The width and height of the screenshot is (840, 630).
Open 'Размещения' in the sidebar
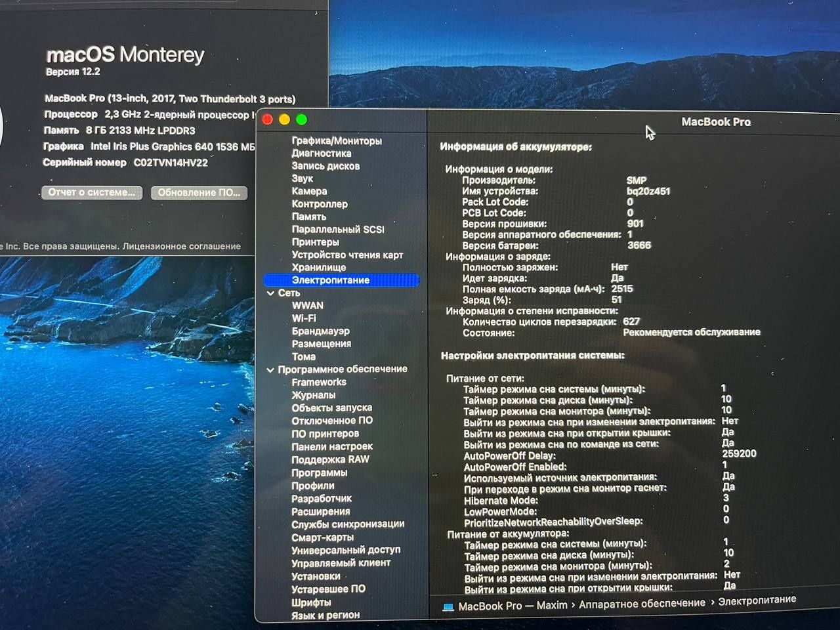click(322, 344)
